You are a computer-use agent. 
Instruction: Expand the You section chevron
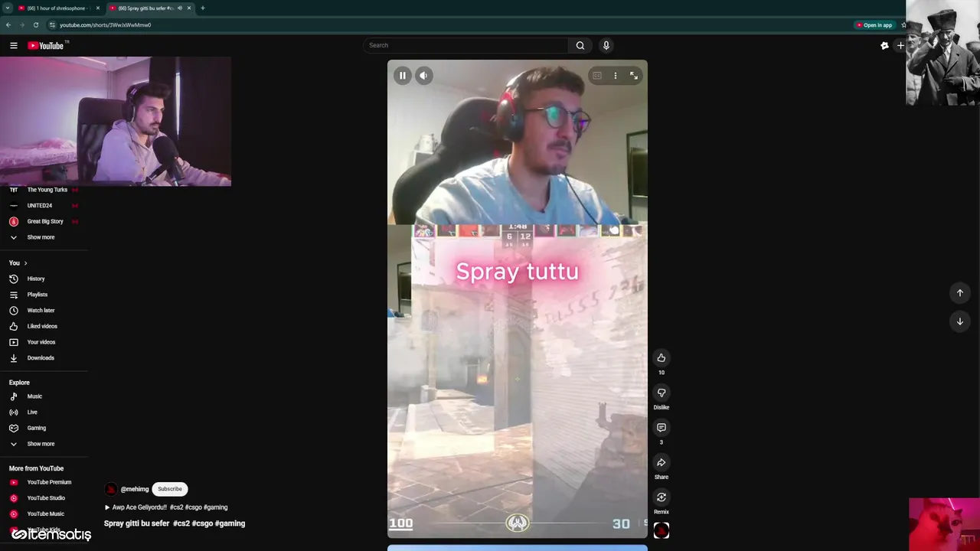[25, 263]
